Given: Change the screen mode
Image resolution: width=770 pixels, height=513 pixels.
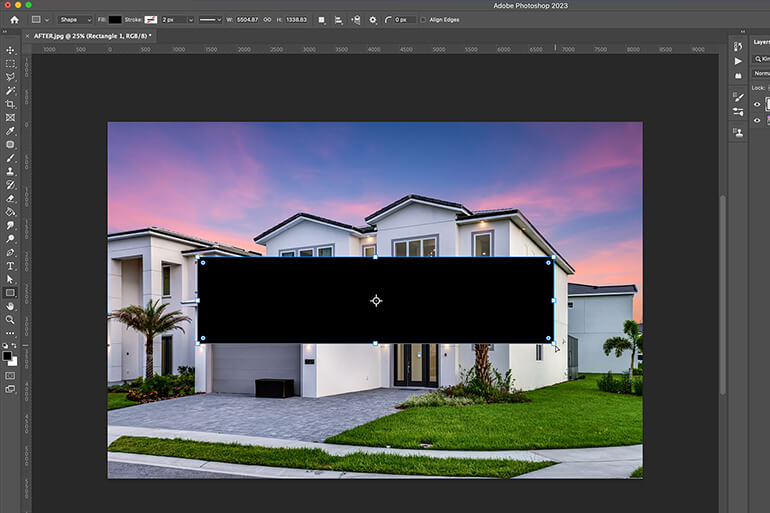Looking at the screenshot, I should click(x=10, y=389).
